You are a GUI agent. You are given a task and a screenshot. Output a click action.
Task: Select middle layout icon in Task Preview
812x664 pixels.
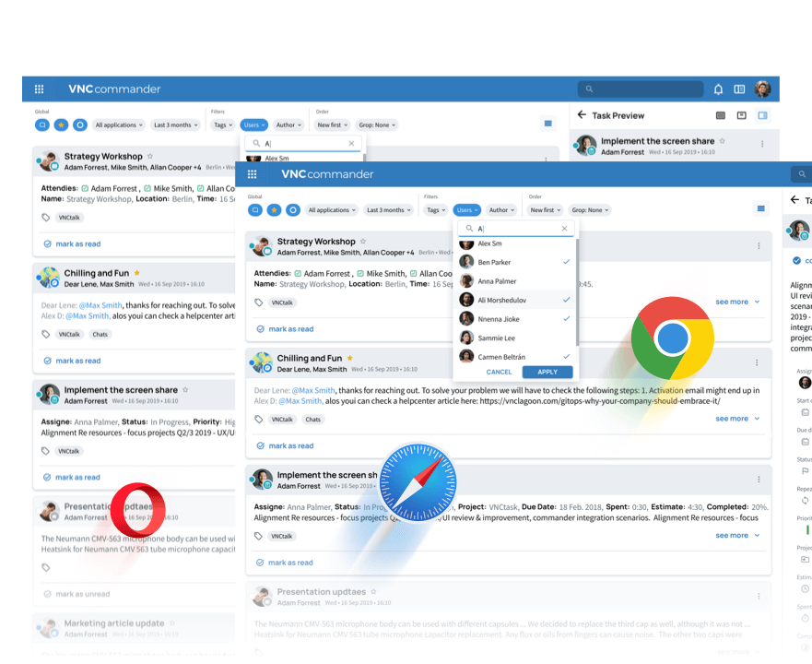(742, 115)
